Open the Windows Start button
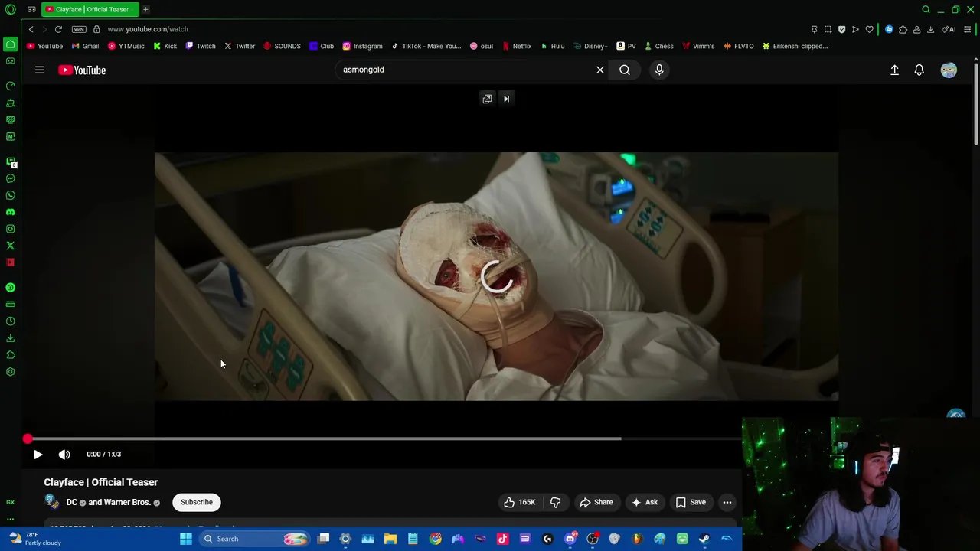980x551 pixels. (x=185, y=539)
